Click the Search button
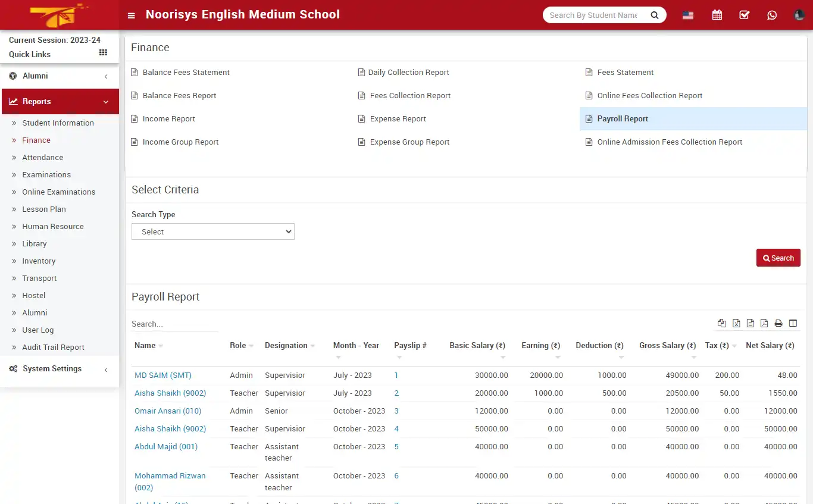 pos(778,257)
